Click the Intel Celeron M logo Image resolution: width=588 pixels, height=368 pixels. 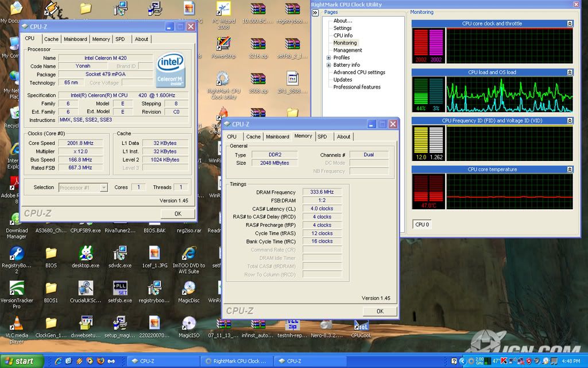pyautogui.click(x=170, y=70)
